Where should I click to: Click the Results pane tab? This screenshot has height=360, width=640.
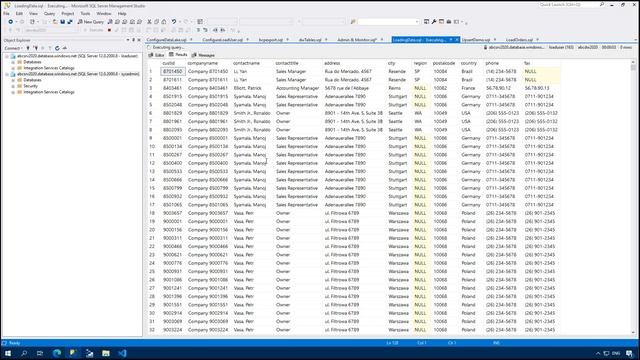tap(178, 55)
